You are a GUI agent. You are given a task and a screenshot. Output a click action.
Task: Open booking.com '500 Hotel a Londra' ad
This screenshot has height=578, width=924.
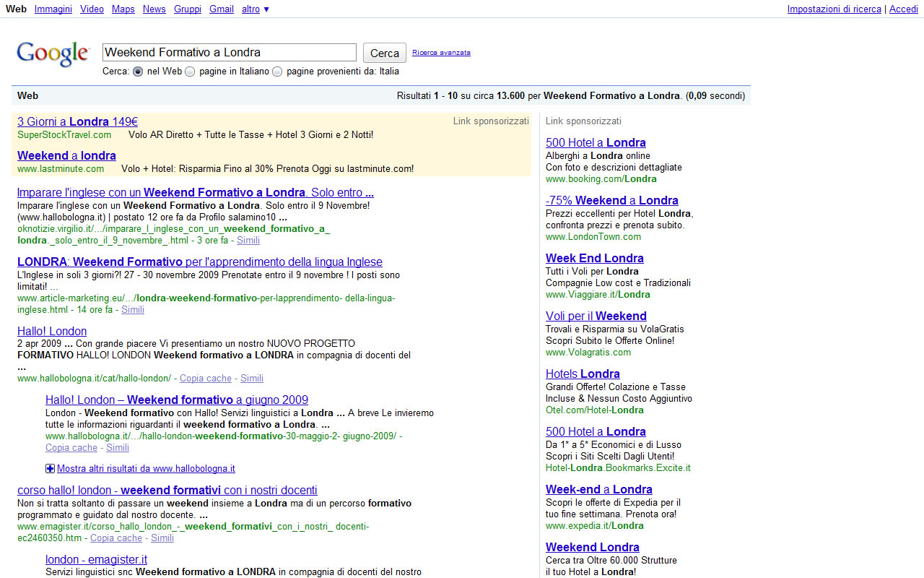click(x=596, y=142)
